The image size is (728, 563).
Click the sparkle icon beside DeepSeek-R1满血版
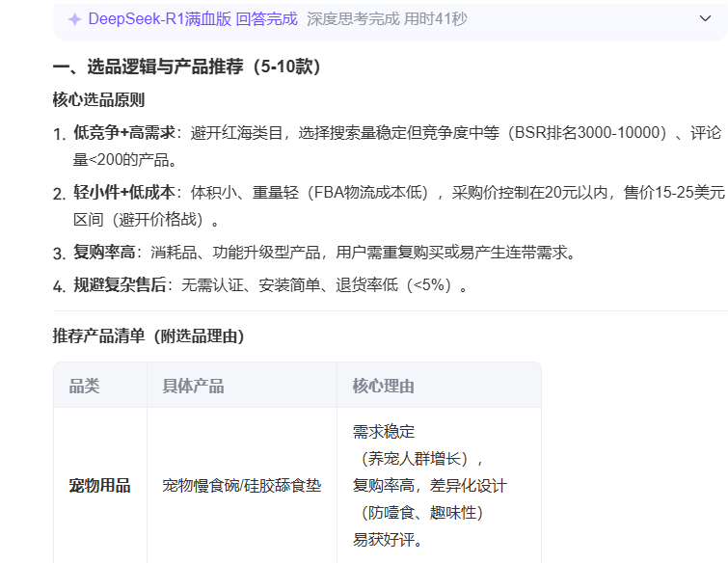point(75,19)
